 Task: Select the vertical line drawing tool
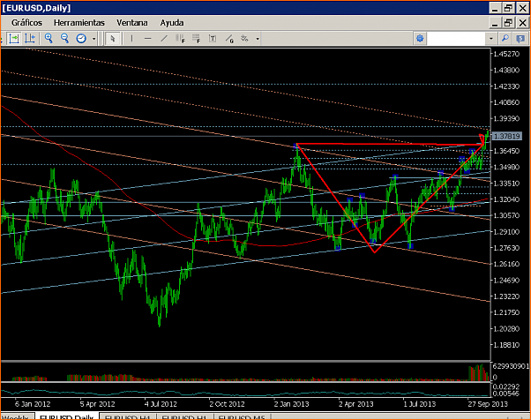pyautogui.click(x=131, y=39)
